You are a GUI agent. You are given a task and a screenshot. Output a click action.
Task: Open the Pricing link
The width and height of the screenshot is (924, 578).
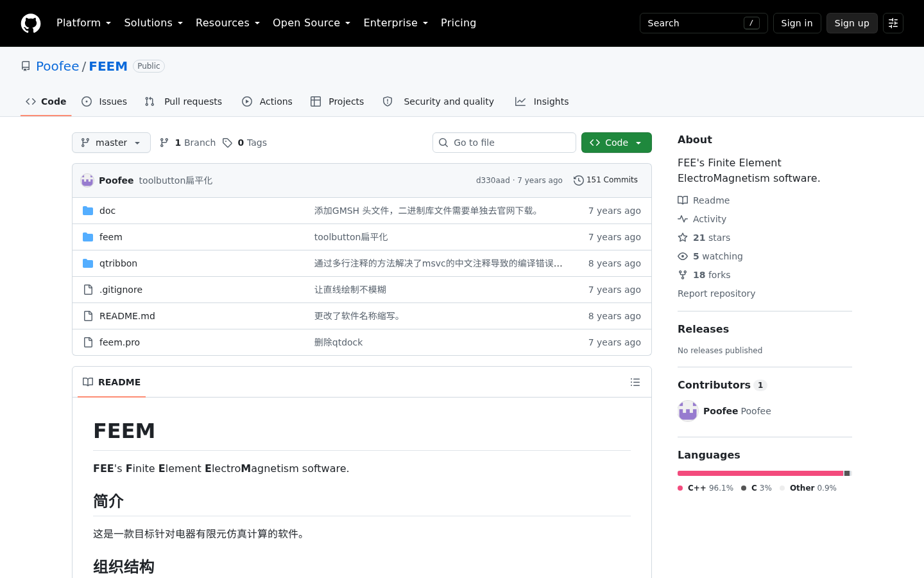pyautogui.click(x=458, y=23)
